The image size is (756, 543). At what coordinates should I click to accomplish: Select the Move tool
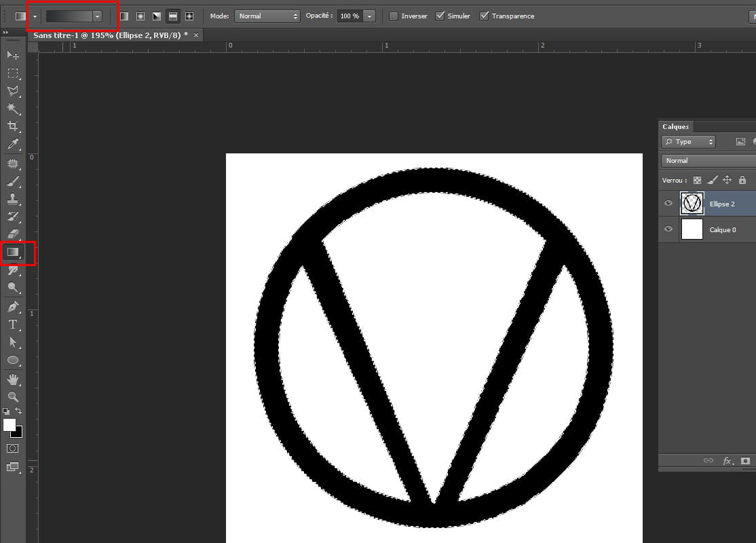point(13,56)
